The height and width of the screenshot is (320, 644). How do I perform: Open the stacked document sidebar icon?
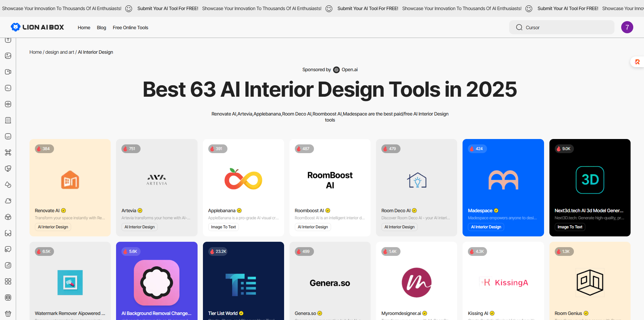point(8,298)
